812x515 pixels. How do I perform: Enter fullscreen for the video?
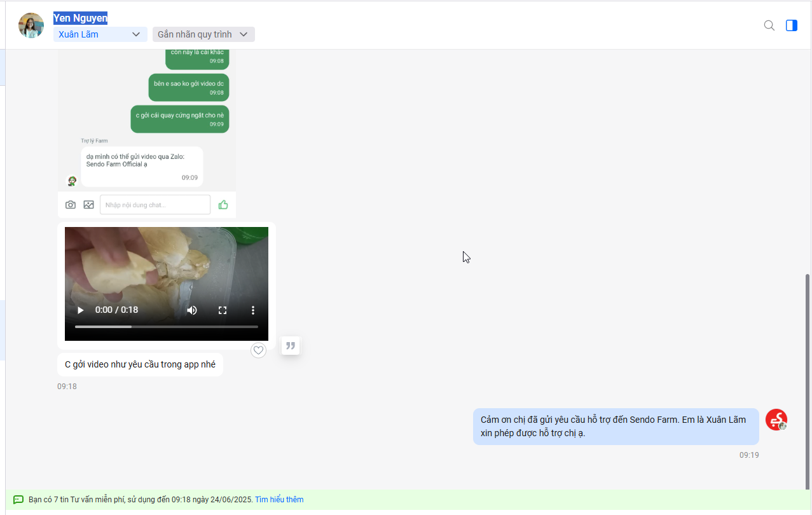[223, 310]
